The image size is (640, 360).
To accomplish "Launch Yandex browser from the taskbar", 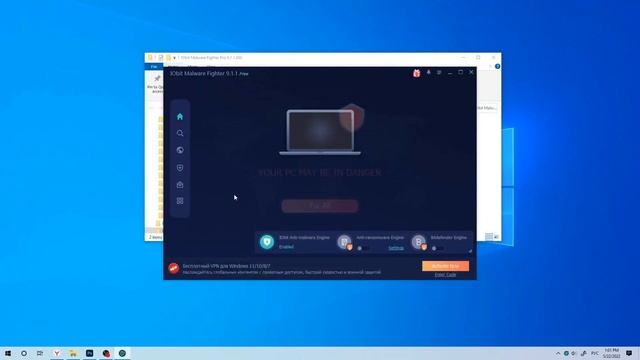I will (57, 353).
